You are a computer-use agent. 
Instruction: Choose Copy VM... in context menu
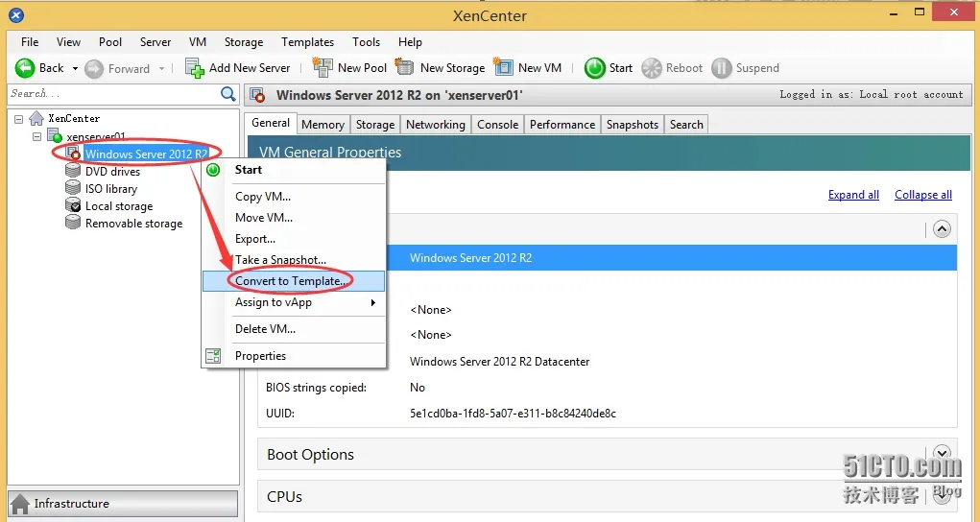293,197
